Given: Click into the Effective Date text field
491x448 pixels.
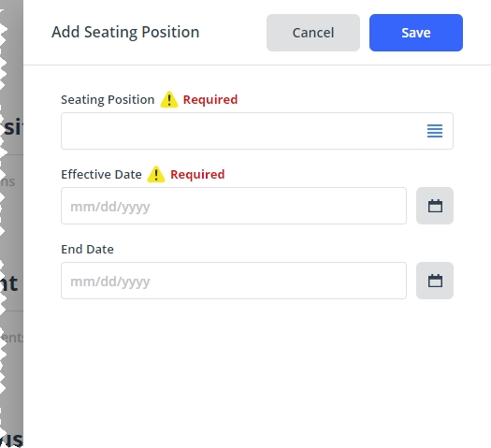Looking at the screenshot, I should point(234,206).
